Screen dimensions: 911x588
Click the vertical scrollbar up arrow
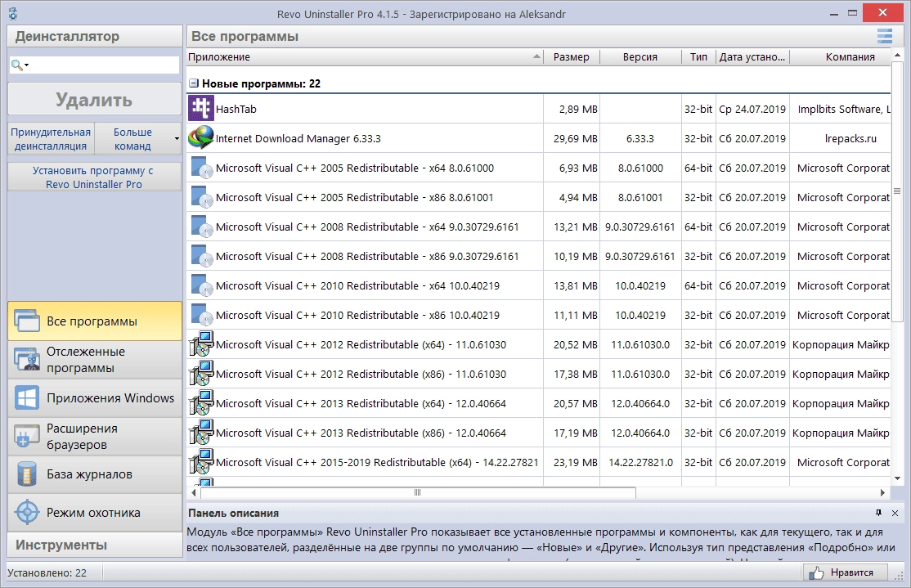click(x=898, y=55)
